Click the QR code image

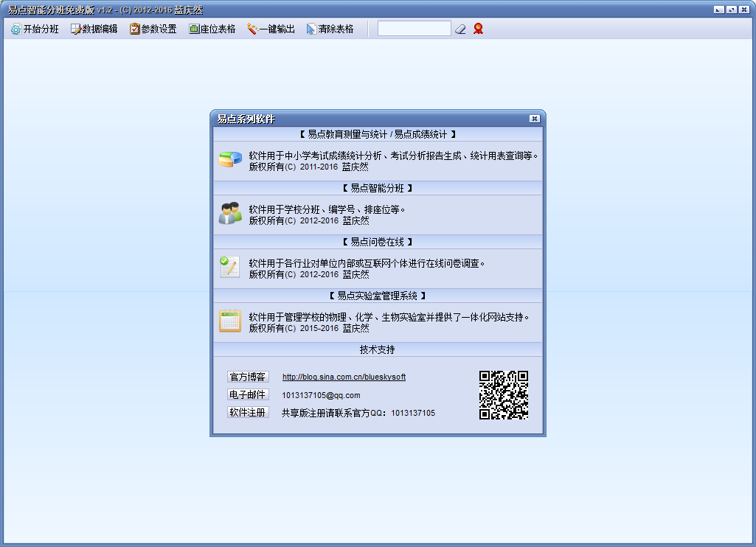coord(504,394)
